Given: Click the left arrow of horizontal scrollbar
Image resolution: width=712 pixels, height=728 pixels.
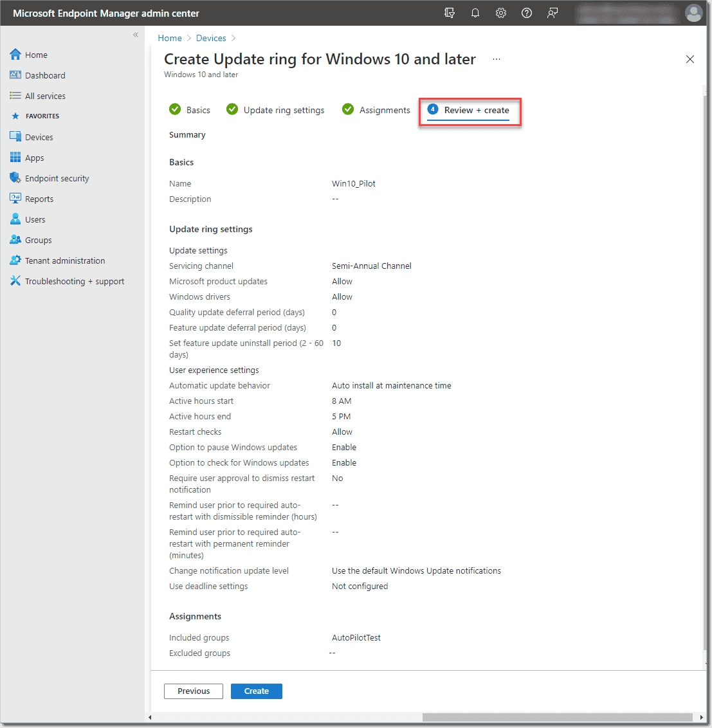Looking at the screenshot, I should click(150, 717).
